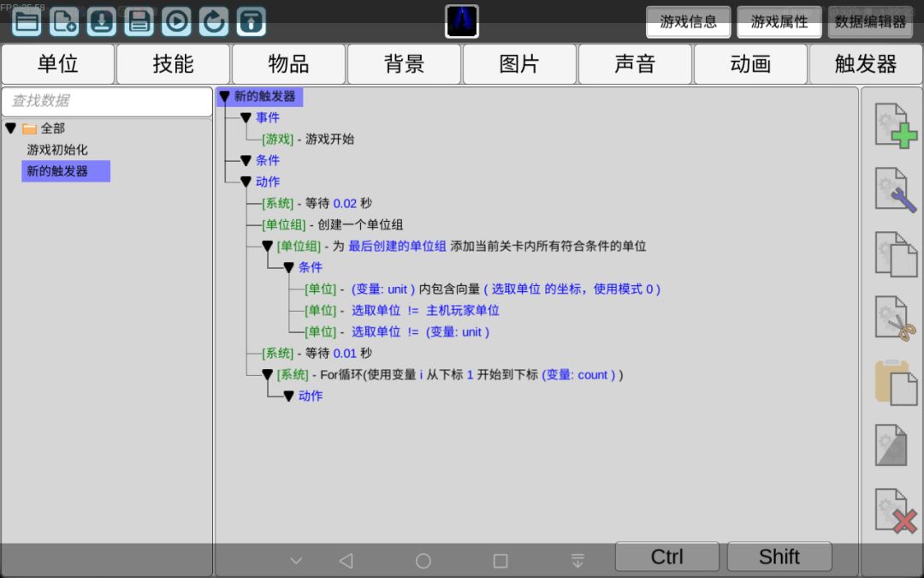Switch to 单位 tab
This screenshot has height=578, width=924.
(x=58, y=63)
